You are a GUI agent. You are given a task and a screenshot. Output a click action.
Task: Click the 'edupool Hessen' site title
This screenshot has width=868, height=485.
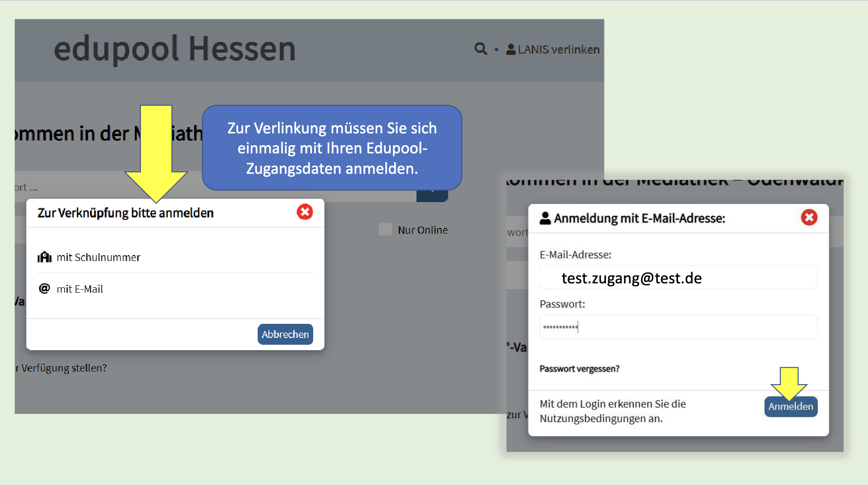[x=175, y=49]
